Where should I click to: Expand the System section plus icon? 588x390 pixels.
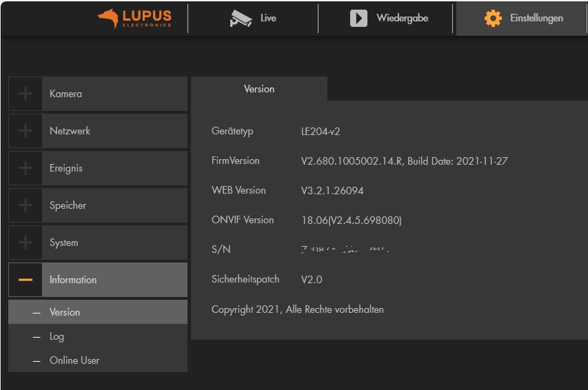(x=26, y=243)
